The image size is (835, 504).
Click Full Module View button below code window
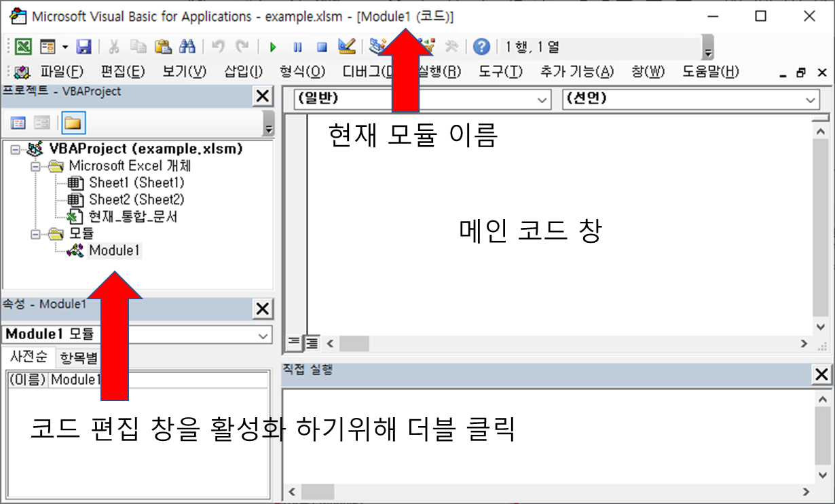click(312, 343)
